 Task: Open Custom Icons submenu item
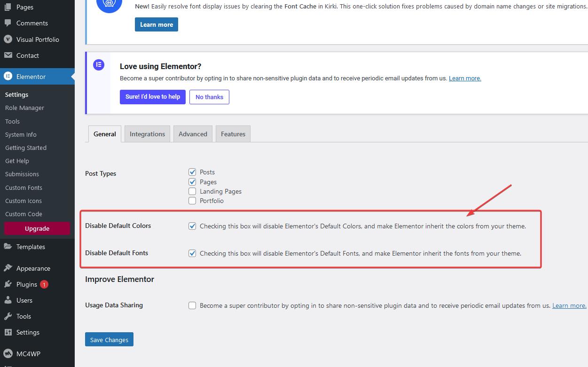click(x=24, y=201)
